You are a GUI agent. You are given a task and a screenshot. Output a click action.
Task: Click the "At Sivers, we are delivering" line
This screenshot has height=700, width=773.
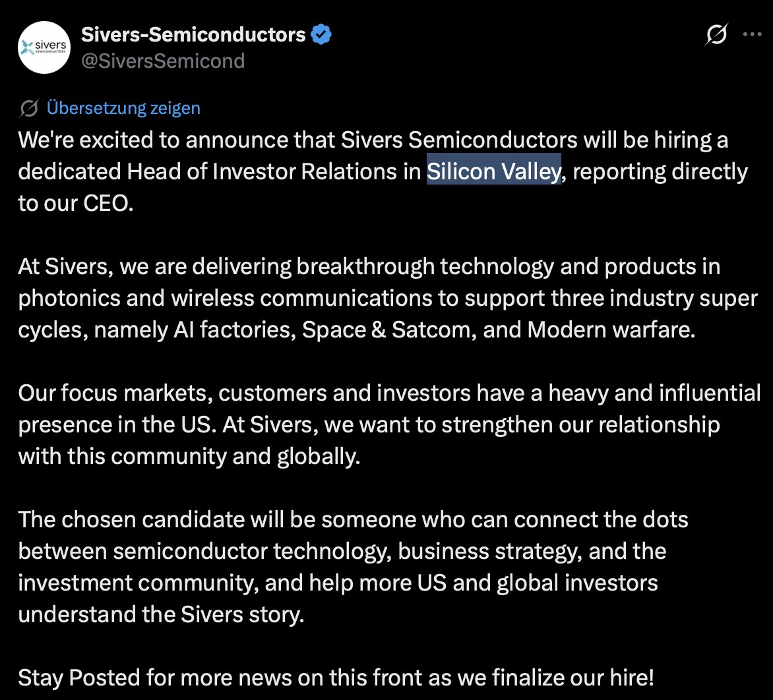point(369,266)
